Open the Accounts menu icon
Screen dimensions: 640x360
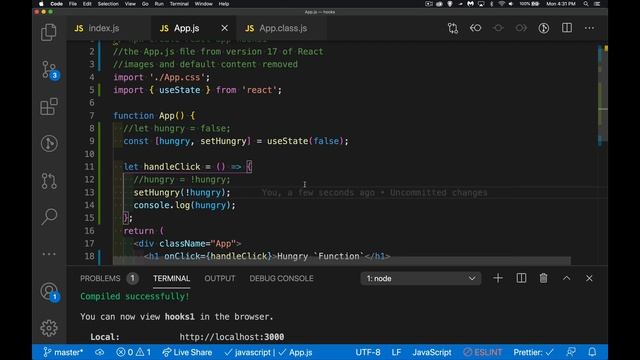click(49, 291)
